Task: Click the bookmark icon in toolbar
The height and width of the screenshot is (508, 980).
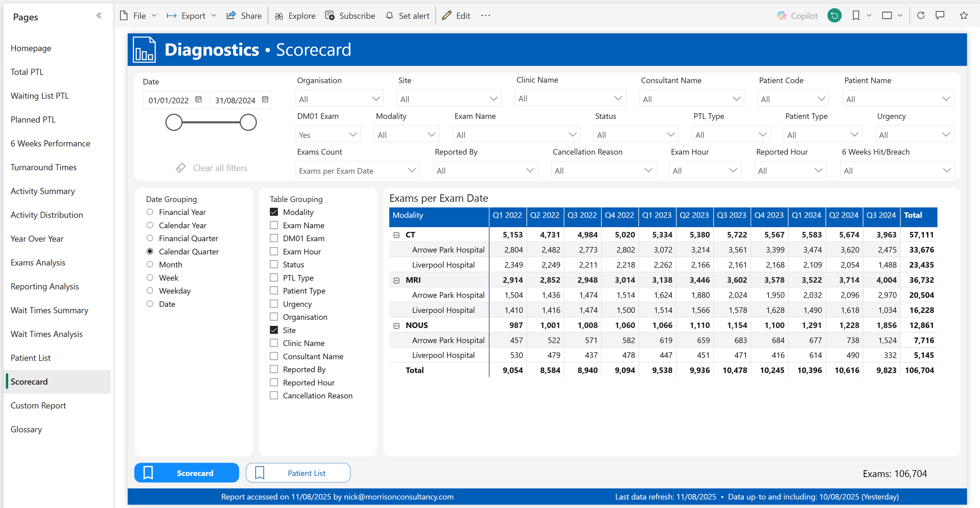Action: (x=856, y=16)
